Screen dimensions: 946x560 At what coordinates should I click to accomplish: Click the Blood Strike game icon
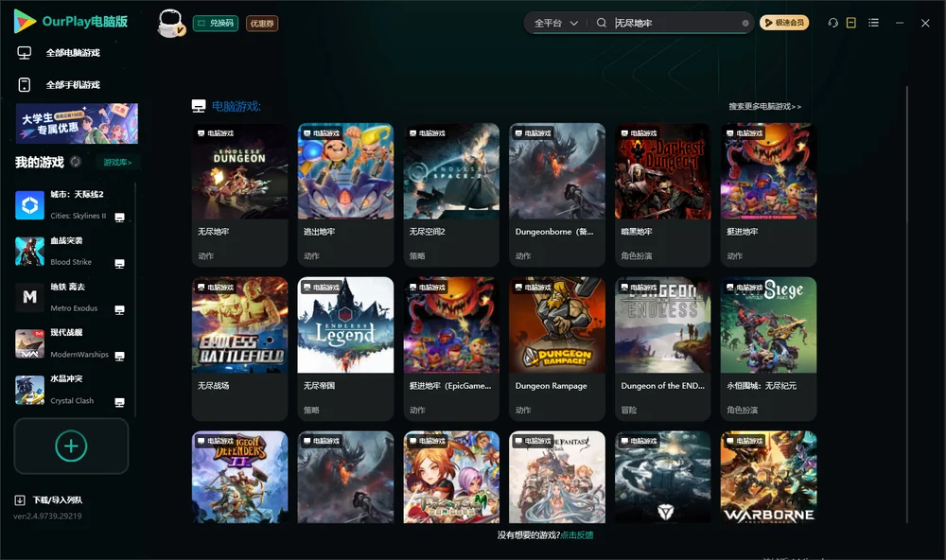pyautogui.click(x=29, y=252)
